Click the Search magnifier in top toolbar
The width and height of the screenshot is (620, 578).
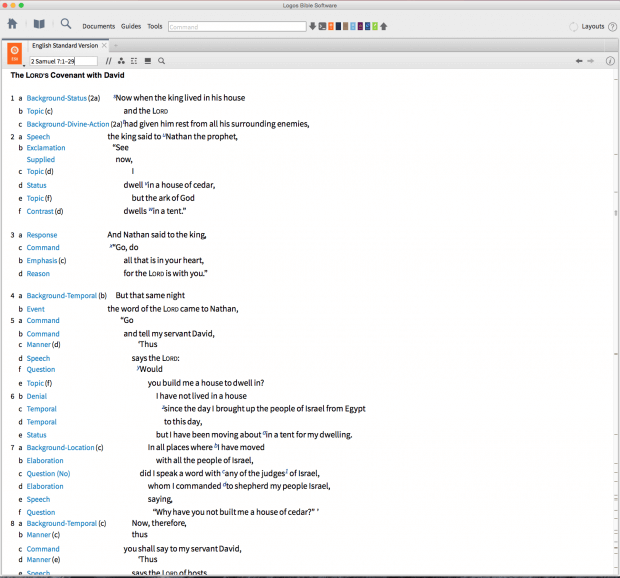coord(66,24)
